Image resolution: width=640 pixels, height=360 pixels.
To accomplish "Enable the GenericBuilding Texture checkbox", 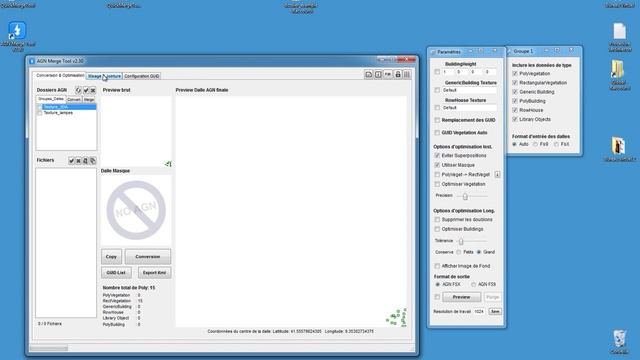I will (x=437, y=90).
